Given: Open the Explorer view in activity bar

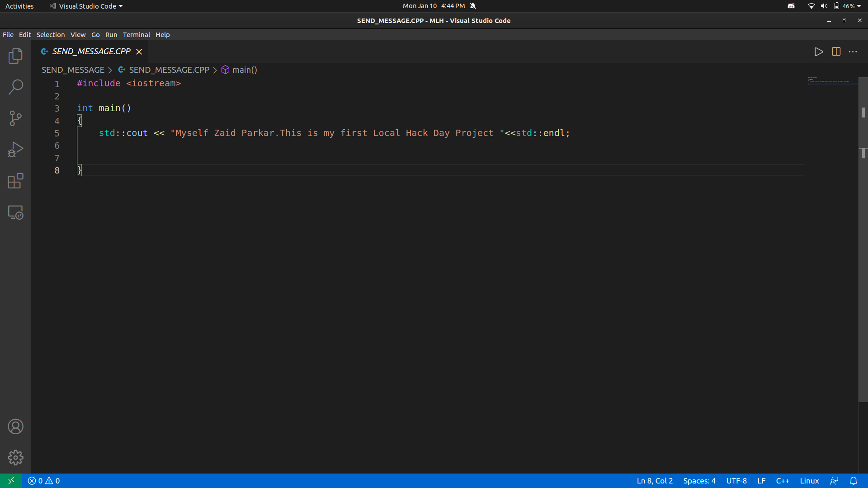Looking at the screenshot, I should (15, 56).
